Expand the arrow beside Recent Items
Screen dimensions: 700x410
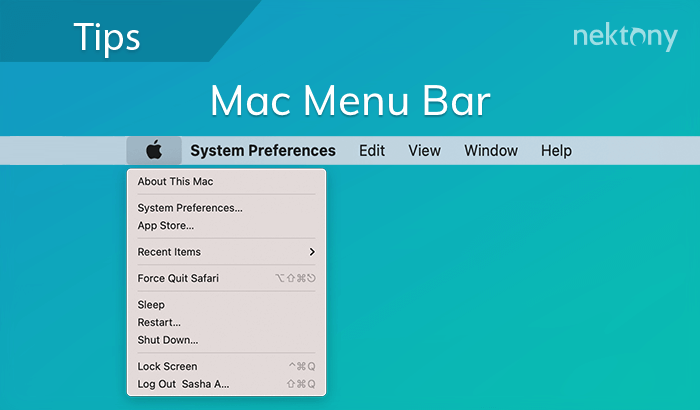click(312, 252)
